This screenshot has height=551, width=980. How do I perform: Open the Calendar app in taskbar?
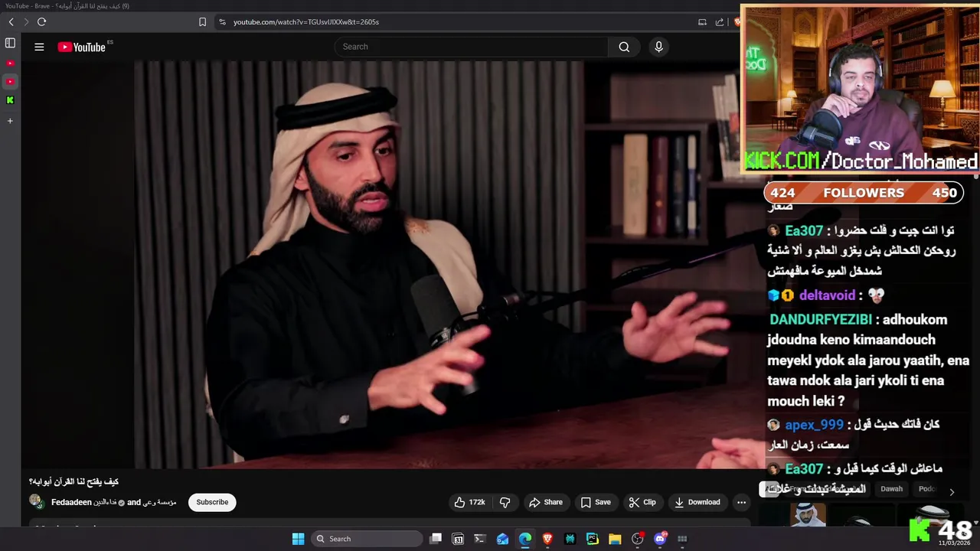458,539
